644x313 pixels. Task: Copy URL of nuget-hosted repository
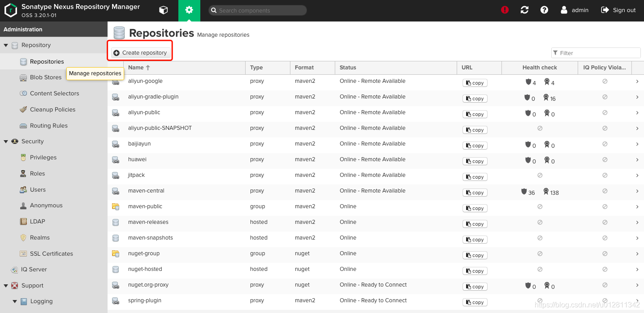pos(475,271)
